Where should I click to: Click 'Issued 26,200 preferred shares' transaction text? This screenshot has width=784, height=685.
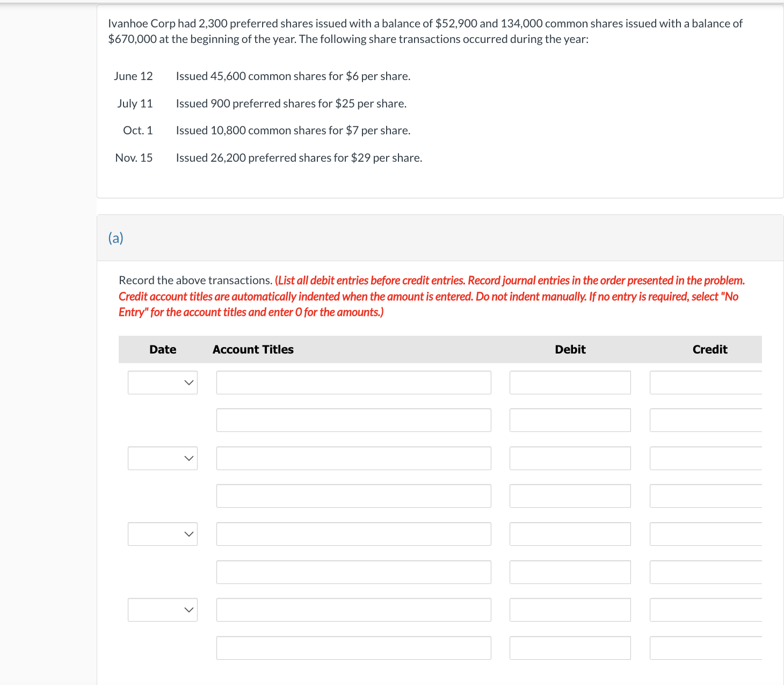point(299,158)
